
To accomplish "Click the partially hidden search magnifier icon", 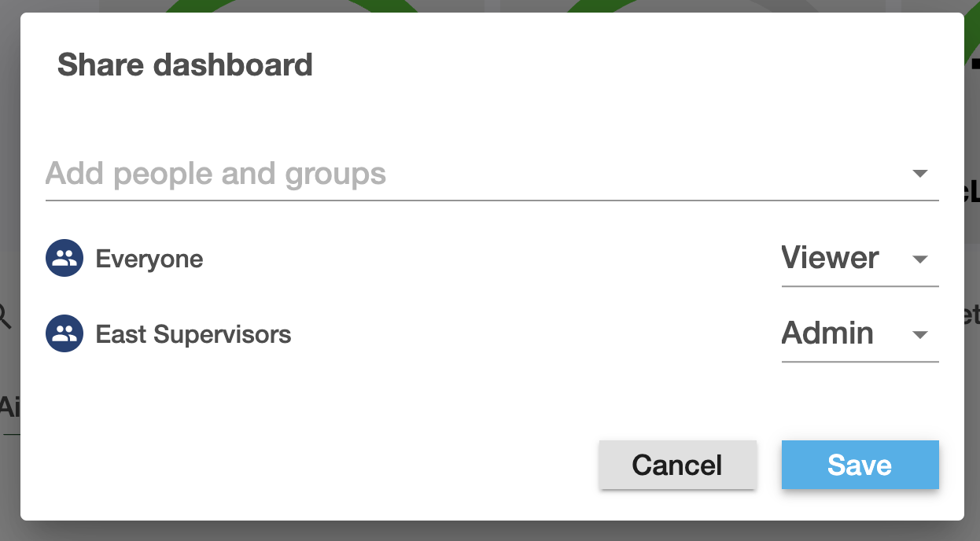I will pyautogui.click(x=6, y=316).
